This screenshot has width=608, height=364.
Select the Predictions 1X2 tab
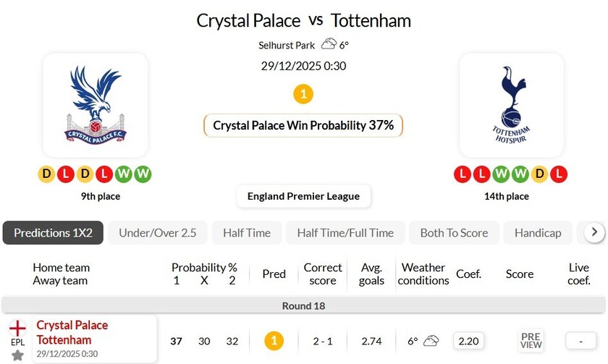[54, 232]
